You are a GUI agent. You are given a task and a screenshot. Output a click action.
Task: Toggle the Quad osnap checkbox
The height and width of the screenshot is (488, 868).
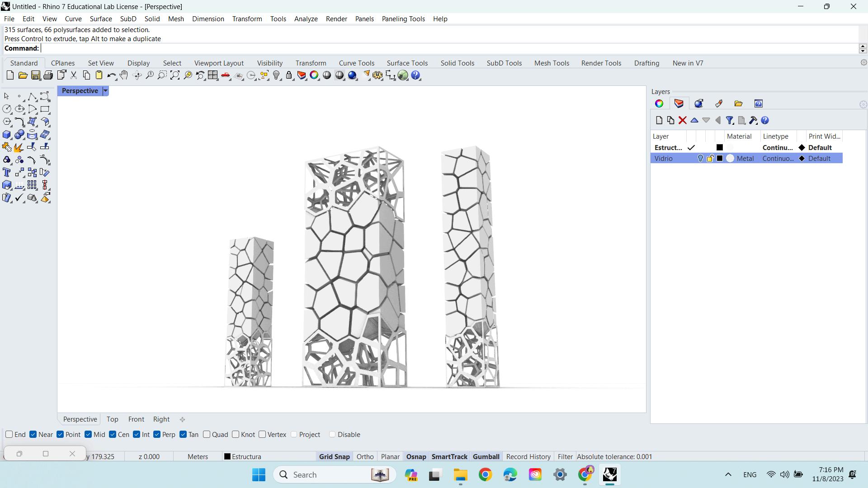click(x=207, y=434)
